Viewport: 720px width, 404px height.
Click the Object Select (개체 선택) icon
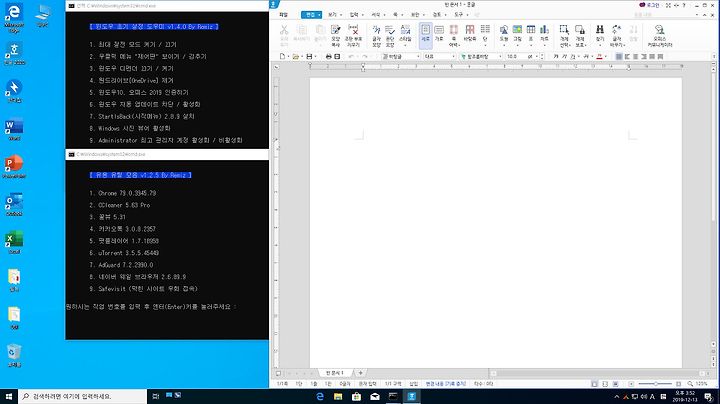(x=564, y=36)
